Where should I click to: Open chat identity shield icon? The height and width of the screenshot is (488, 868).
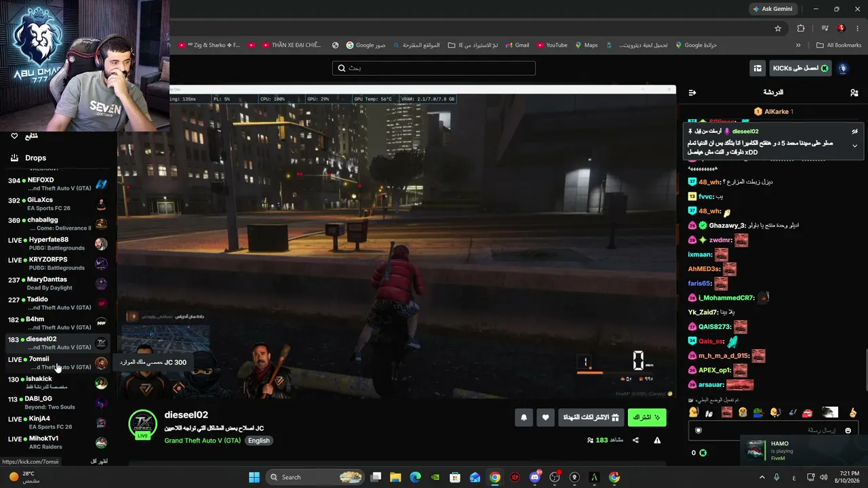(x=698, y=430)
